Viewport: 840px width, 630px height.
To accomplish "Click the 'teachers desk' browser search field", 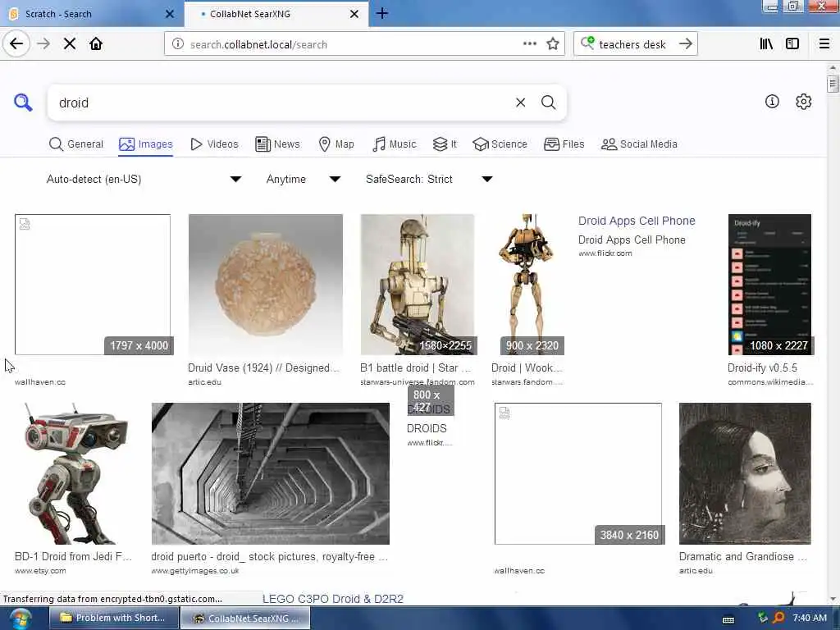I will tap(632, 44).
